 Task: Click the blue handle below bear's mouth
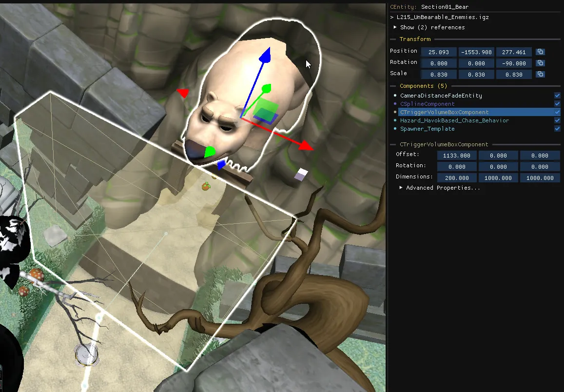pyautogui.click(x=221, y=165)
